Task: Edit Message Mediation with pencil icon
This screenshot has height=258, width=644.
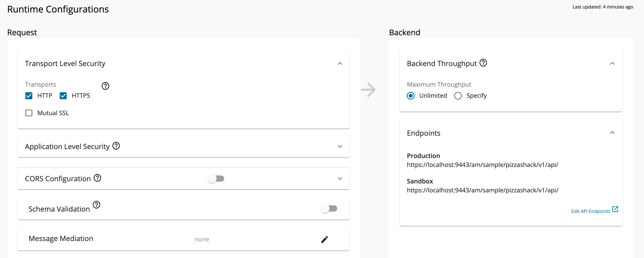Action: point(324,239)
